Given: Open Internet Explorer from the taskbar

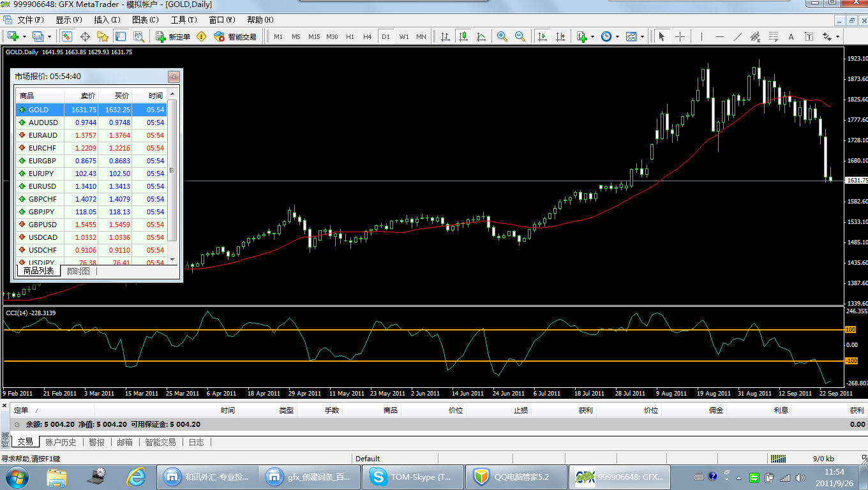Looking at the screenshot, I should point(136,477).
